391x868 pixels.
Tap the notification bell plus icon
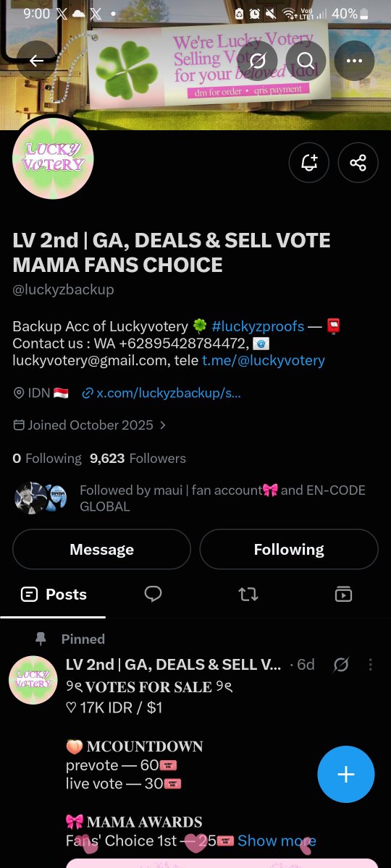(x=309, y=163)
